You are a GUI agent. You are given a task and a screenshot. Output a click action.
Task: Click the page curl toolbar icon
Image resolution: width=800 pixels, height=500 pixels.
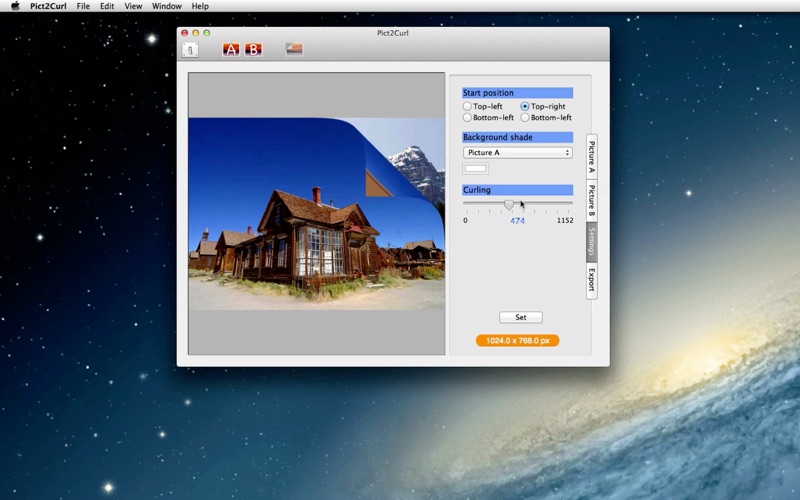click(x=294, y=49)
